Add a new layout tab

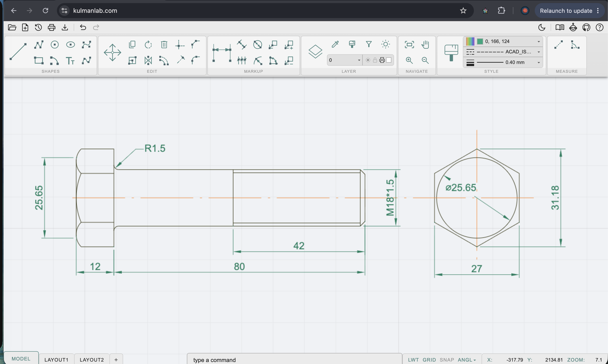[x=116, y=360]
